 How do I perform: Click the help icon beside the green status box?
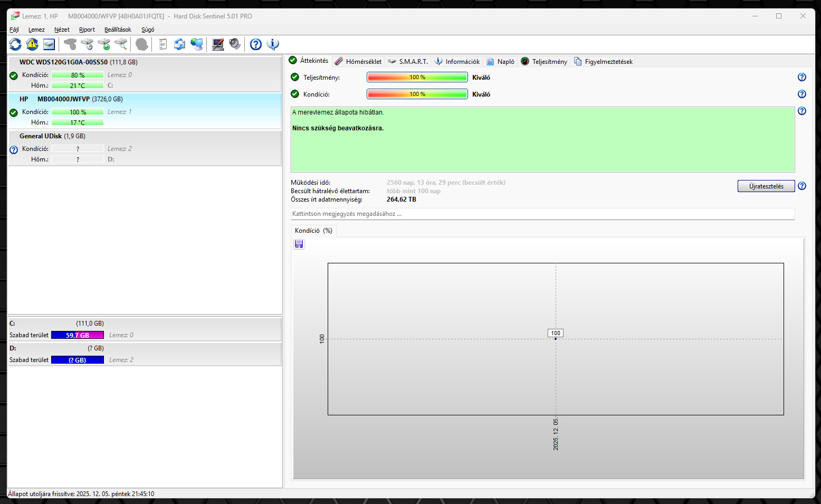pos(802,111)
